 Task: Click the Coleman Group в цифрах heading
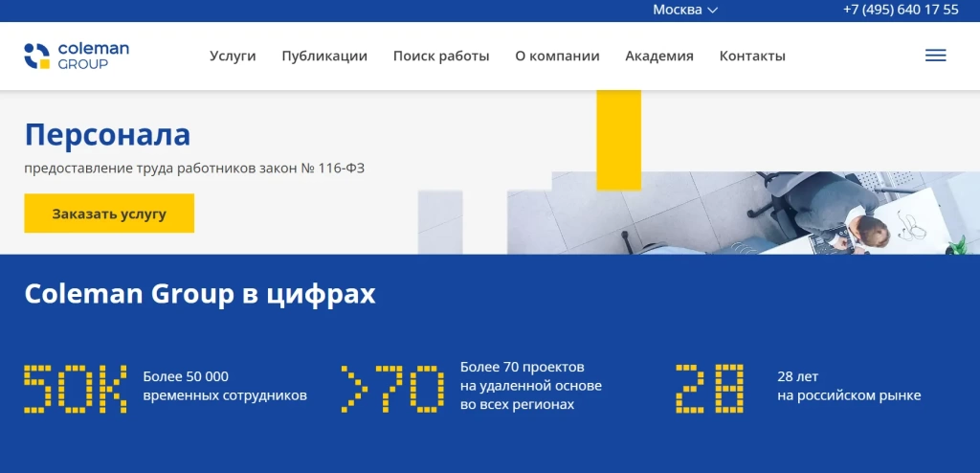(200, 294)
